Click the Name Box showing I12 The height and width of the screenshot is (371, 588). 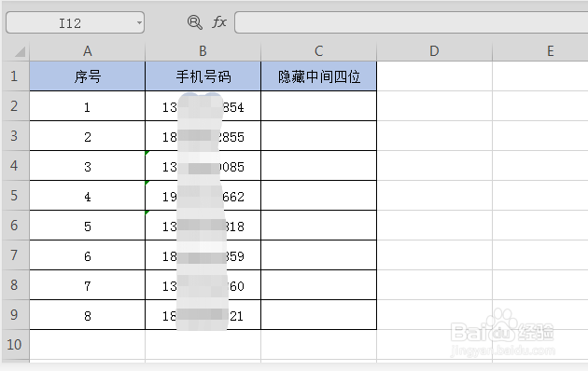tap(75, 22)
